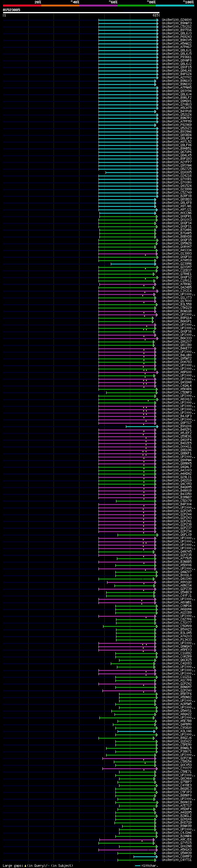Screen dimensions: 197x868
Task: Select the label UniRef100_A5JEF2
Action: [x=177, y=433]
